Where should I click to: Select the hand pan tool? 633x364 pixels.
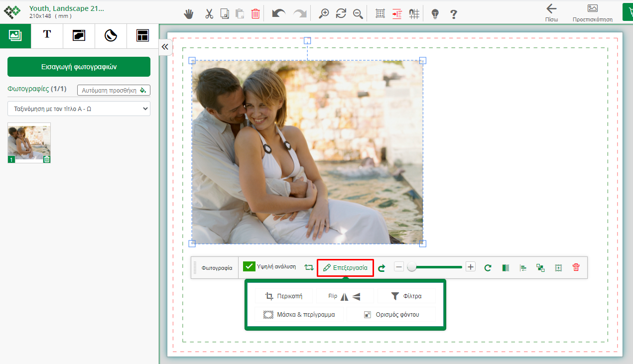pos(189,14)
